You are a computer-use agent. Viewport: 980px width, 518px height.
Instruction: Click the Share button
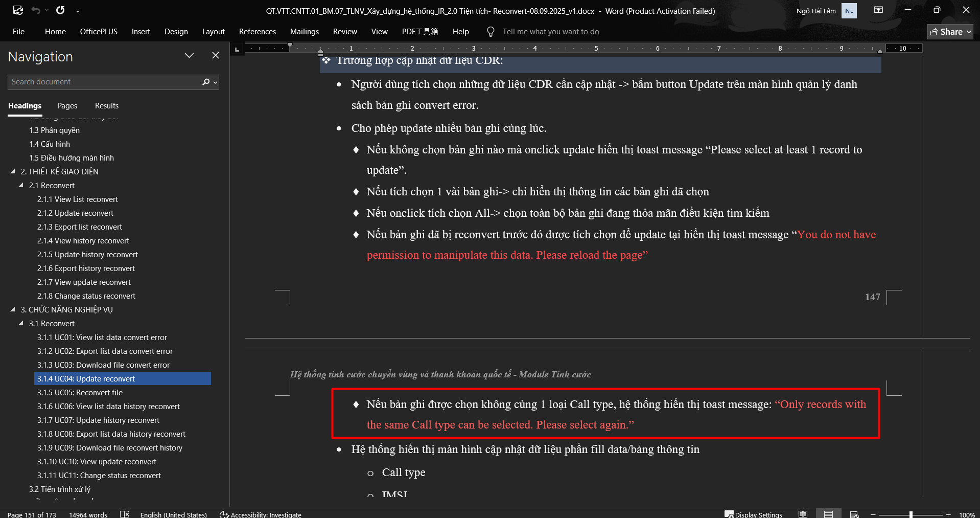click(949, 32)
